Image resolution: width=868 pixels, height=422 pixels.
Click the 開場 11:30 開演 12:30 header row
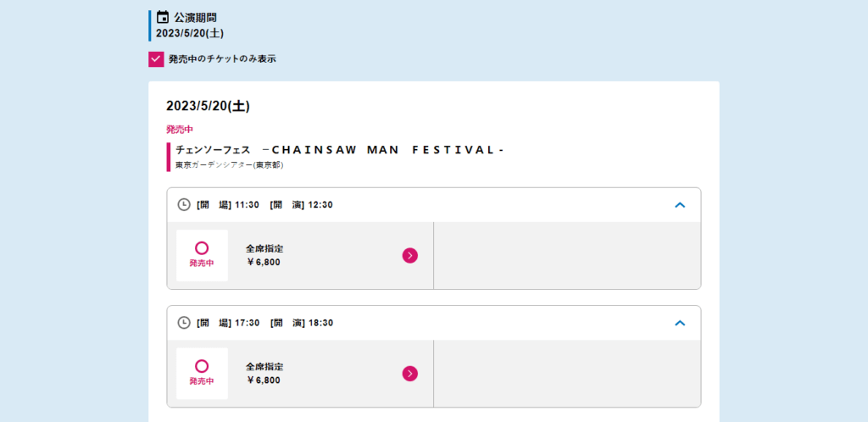coord(434,204)
